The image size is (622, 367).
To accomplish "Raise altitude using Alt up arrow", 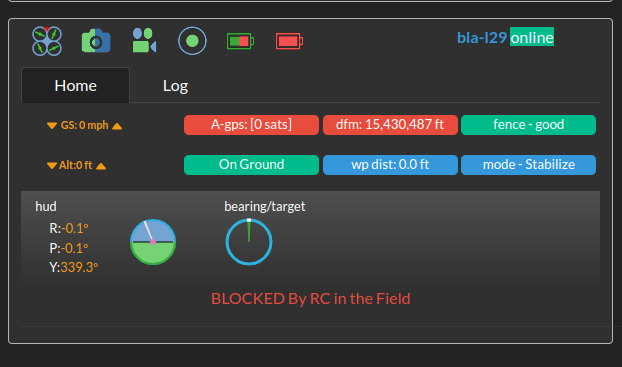I will (101, 166).
